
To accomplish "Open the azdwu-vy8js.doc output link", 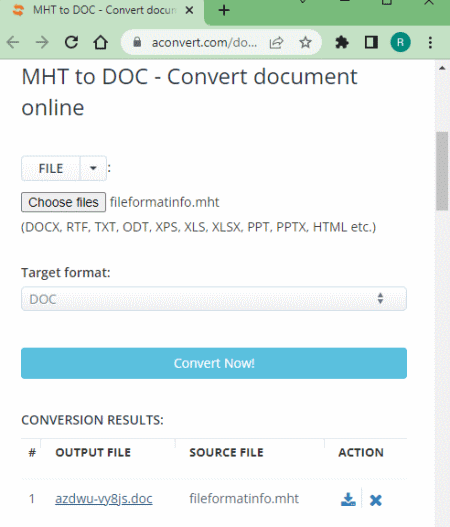I will [104, 499].
